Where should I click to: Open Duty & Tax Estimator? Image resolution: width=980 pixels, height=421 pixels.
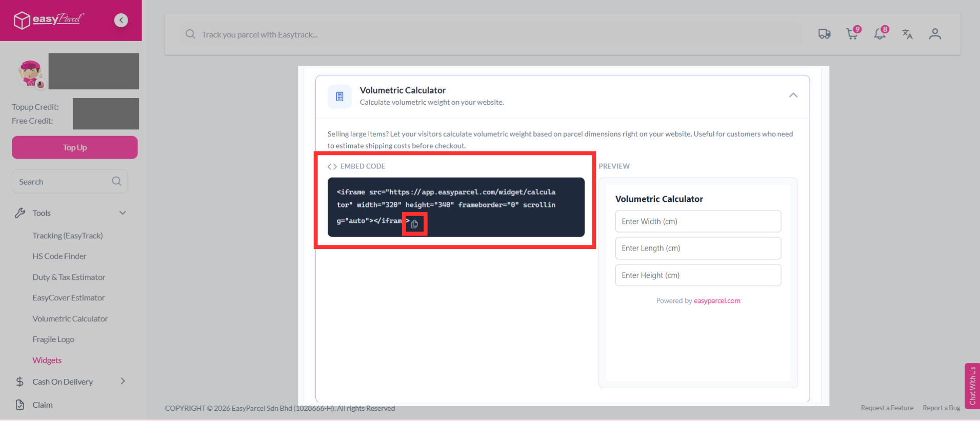click(x=69, y=277)
